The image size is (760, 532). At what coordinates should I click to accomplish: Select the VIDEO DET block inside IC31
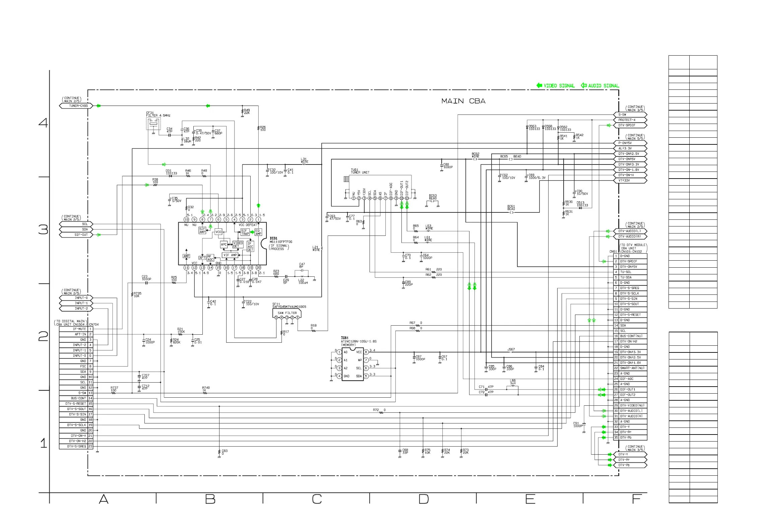(x=238, y=245)
